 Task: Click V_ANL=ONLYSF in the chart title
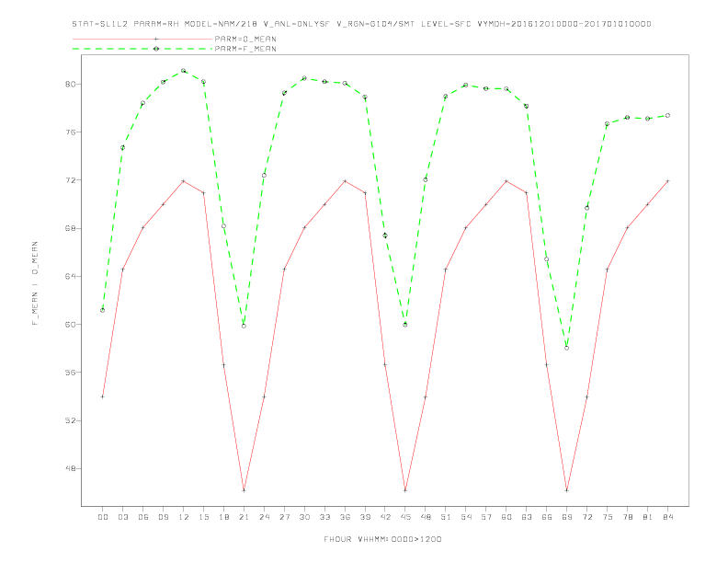coord(297,24)
